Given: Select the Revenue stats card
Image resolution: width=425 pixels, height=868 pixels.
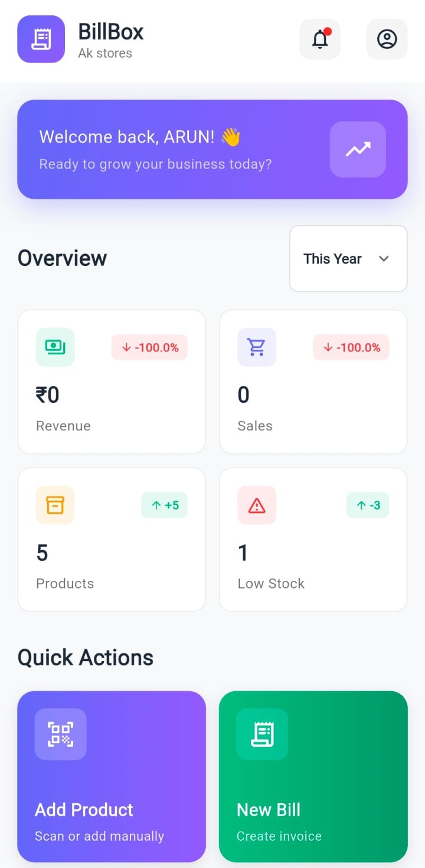Looking at the screenshot, I should tap(112, 382).
